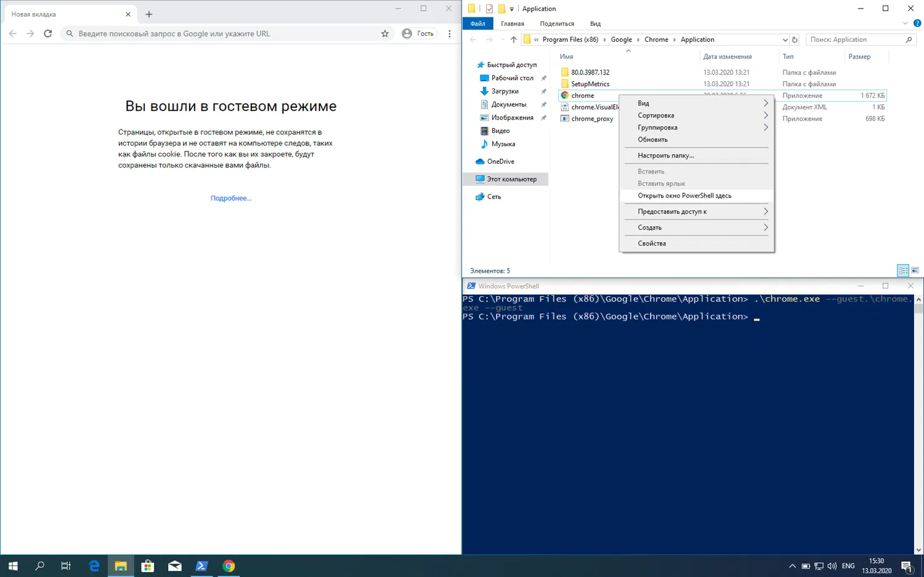Open the quick access toolbar customize dropdown
The image size is (924, 577).
pyautogui.click(x=511, y=9)
